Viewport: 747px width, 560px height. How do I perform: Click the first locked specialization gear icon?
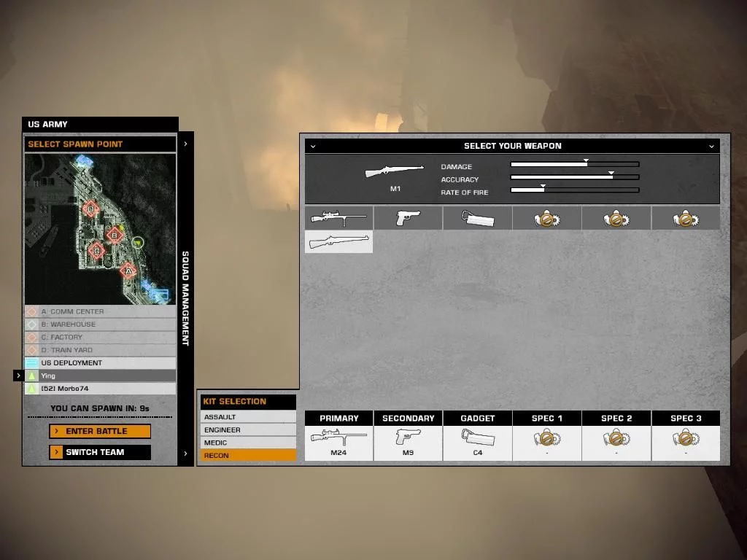[547, 217]
